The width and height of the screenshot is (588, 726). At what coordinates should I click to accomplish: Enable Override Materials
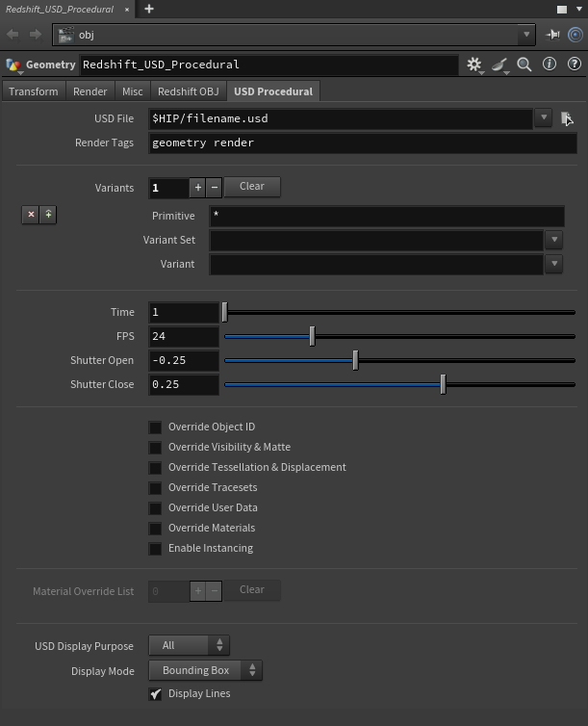click(155, 529)
